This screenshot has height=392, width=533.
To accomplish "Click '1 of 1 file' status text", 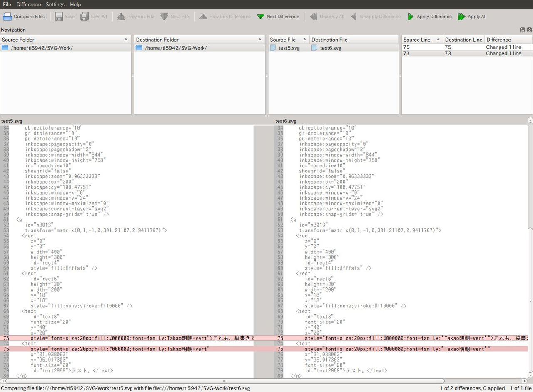I will point(521,388).
